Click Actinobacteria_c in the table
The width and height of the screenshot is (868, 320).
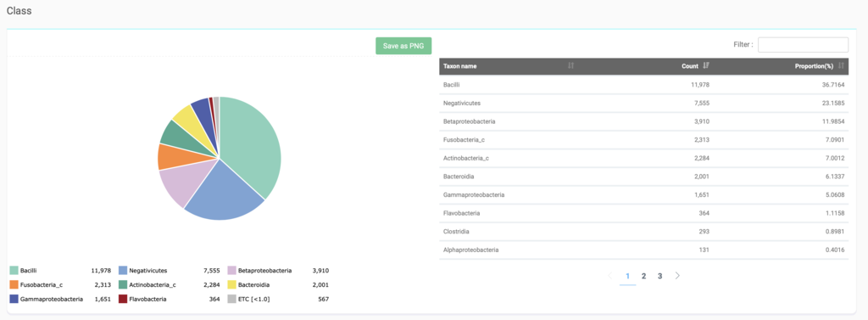466,158
